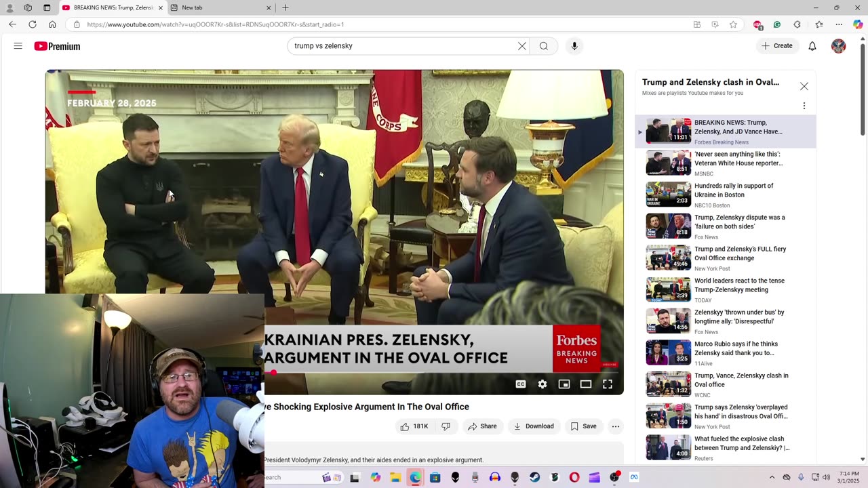Open taskbar clock showing 7:14 PM
868x488 pixels.
[x=848, y=477]
